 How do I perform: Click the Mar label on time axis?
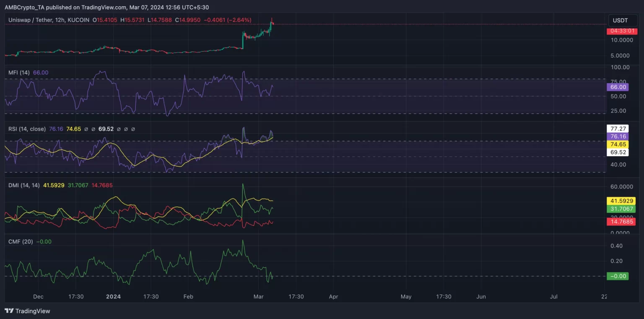coord(259,296)
